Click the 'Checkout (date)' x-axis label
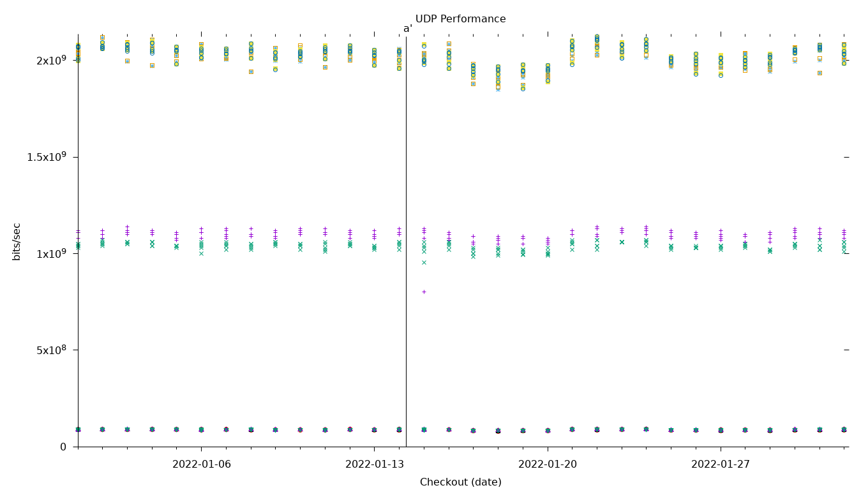The width and height of the screenshot is (868, 490). pyautogui.click(x=460, y=482)
